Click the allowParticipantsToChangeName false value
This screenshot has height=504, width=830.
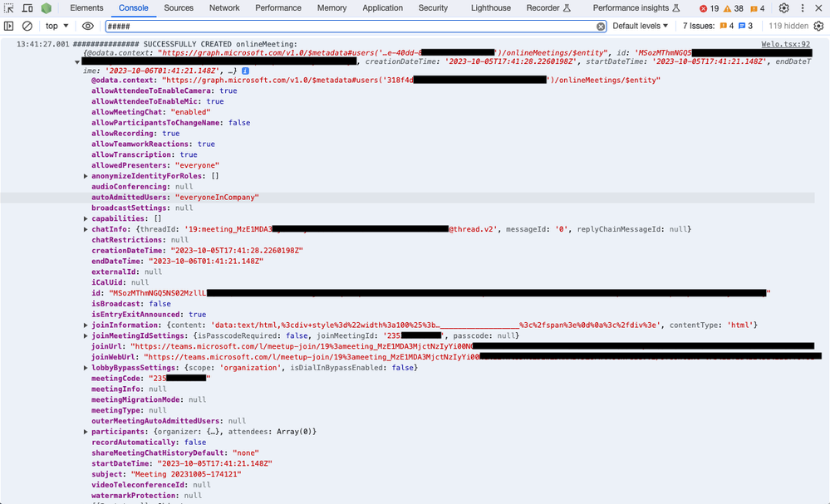239,123
